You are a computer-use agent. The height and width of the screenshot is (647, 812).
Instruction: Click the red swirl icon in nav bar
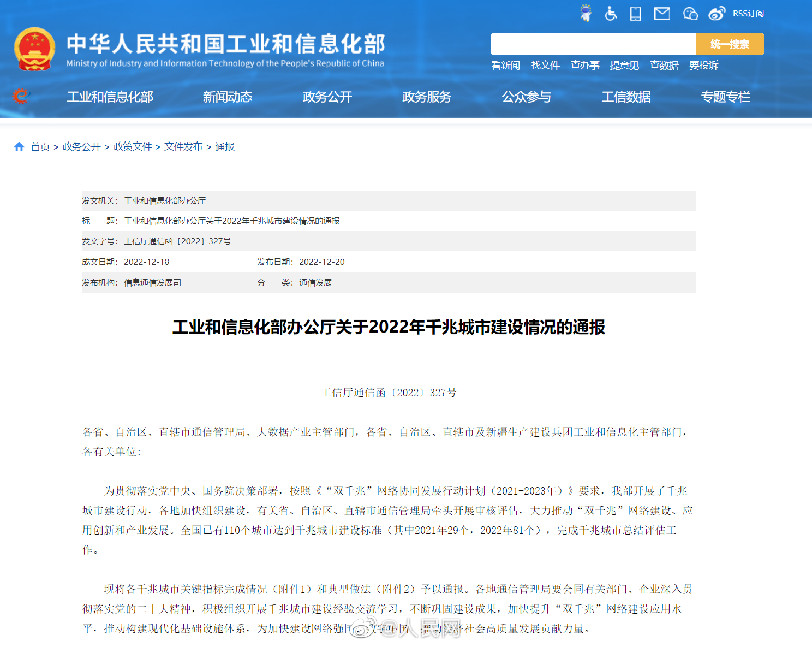[x=21, y=96]
